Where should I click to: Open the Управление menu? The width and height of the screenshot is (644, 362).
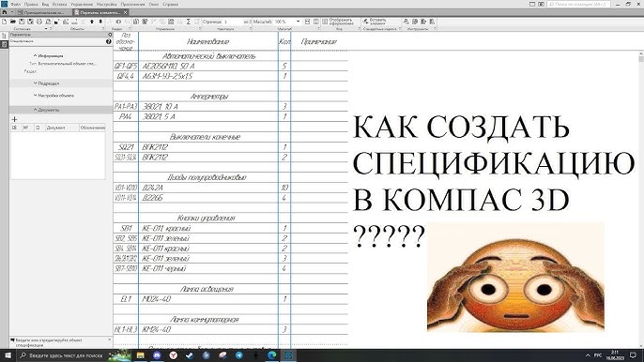tap(82, 4)
